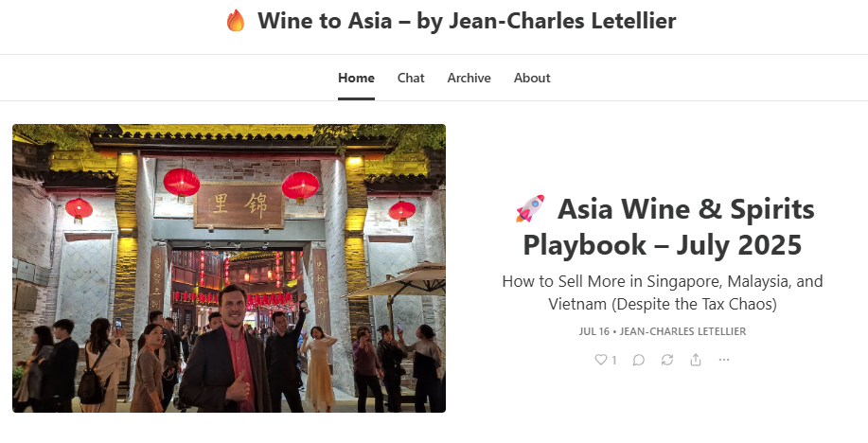868x443 pixels.
Task: Go to the Archive tab
Action: (x=469, y=78)
